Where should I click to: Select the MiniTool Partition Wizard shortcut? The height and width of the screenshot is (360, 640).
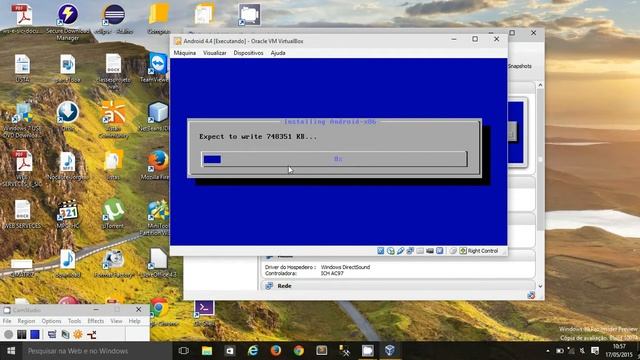click(157, 217)
